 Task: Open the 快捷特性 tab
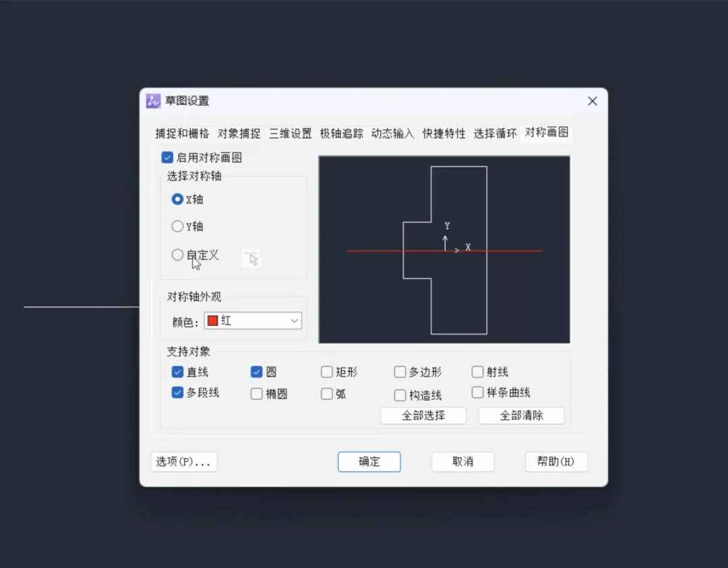[x=444, y=133]
